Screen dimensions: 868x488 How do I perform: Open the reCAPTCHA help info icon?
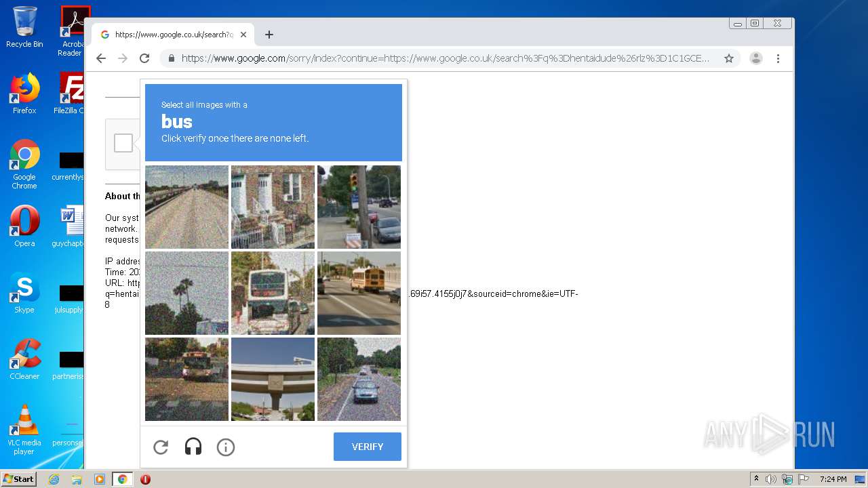click(x=226, y=447)
